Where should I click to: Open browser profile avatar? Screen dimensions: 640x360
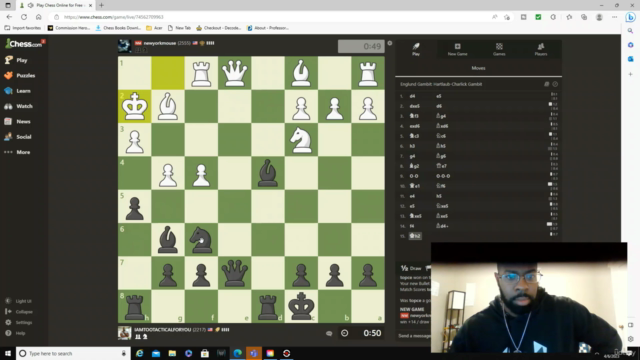coord(599,17)
